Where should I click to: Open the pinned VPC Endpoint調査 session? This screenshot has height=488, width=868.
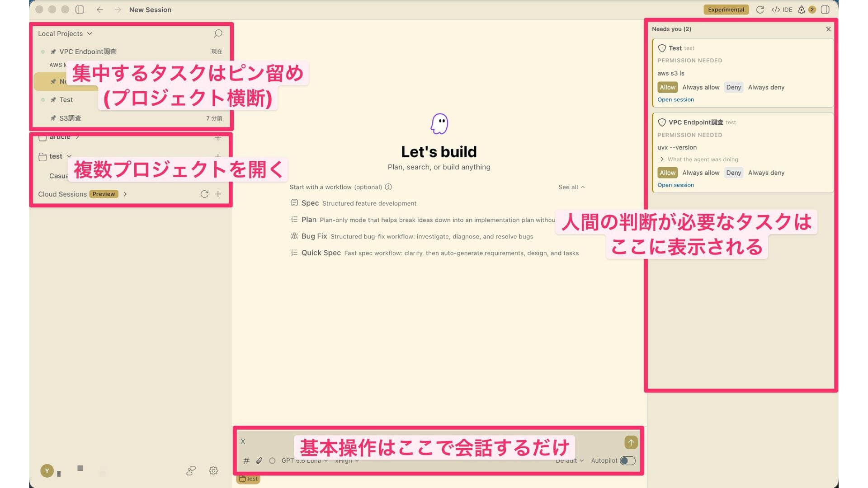pyautogui.click(x=131, y=52)
